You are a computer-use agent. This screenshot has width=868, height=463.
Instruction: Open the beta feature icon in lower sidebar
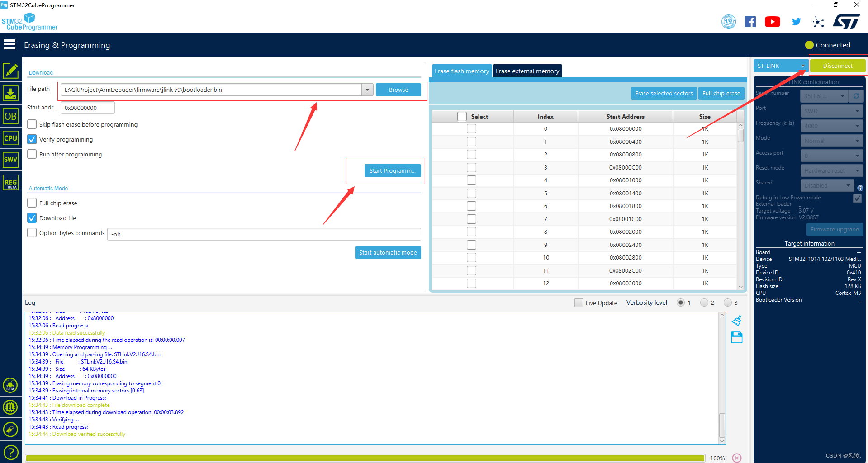point(10,385)
